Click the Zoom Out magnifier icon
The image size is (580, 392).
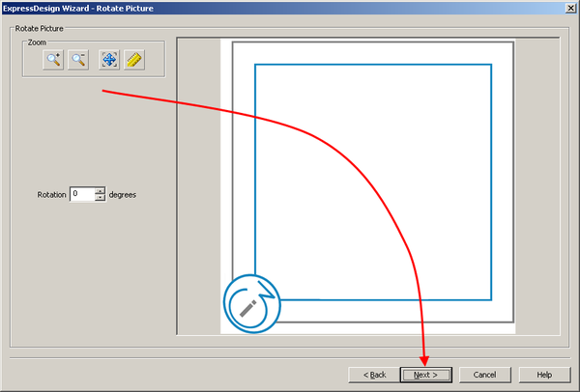tap(78, 60)
